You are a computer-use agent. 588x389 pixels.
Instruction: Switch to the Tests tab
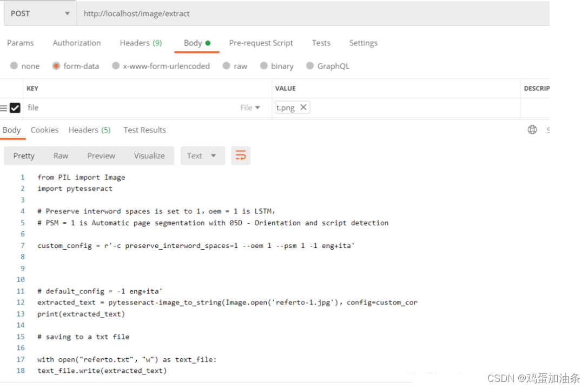[x=321, y=43]
